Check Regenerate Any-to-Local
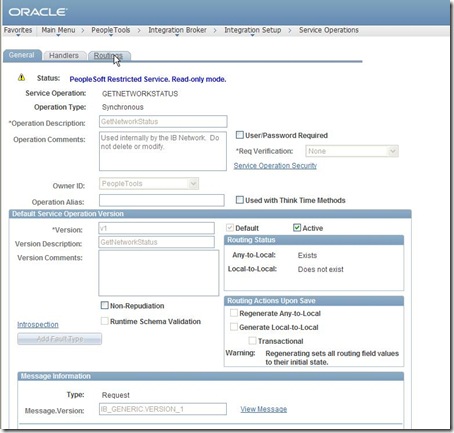 [x=234, y=313]
